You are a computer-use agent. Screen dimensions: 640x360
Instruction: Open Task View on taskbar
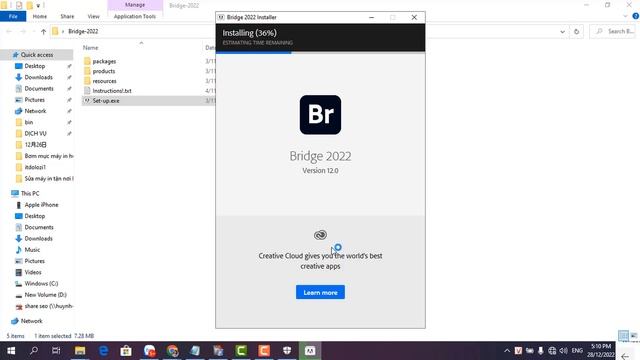tap(56, 351)
